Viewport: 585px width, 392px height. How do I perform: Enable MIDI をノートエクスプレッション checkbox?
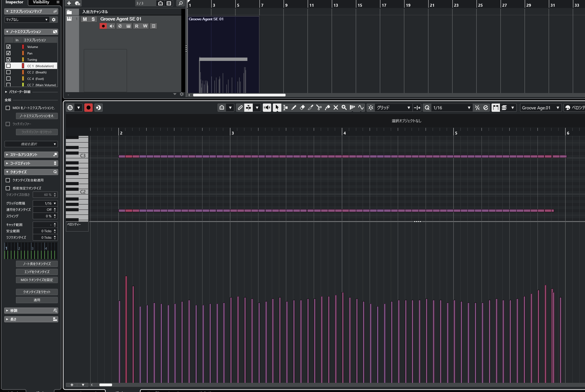[x=8, y=108]
